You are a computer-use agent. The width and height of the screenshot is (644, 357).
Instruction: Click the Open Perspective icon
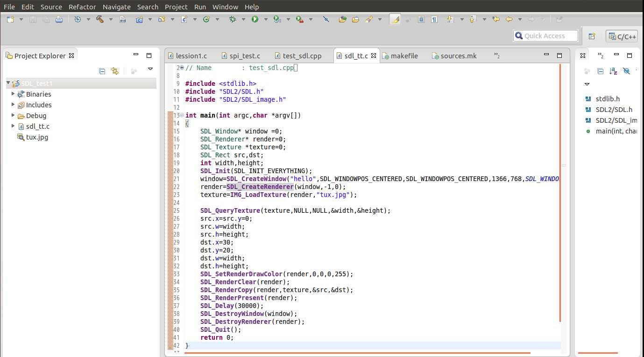click(592, 36)
